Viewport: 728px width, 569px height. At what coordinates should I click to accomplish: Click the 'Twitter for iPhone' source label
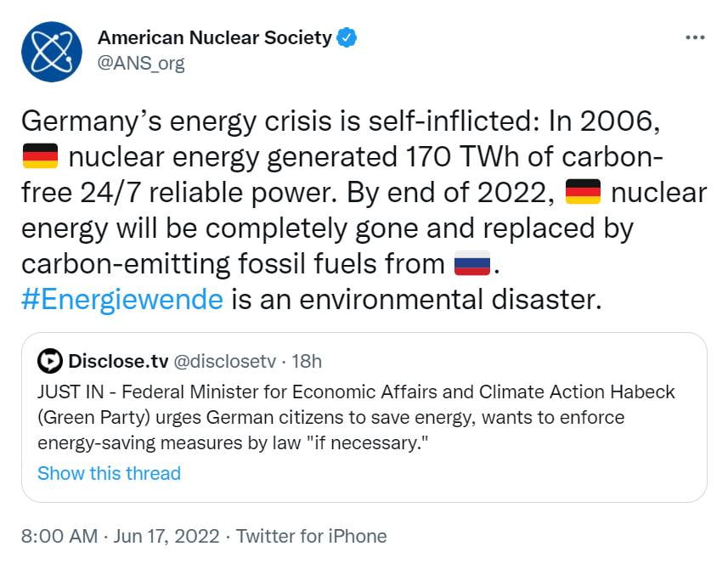click(x=311, y=536)
